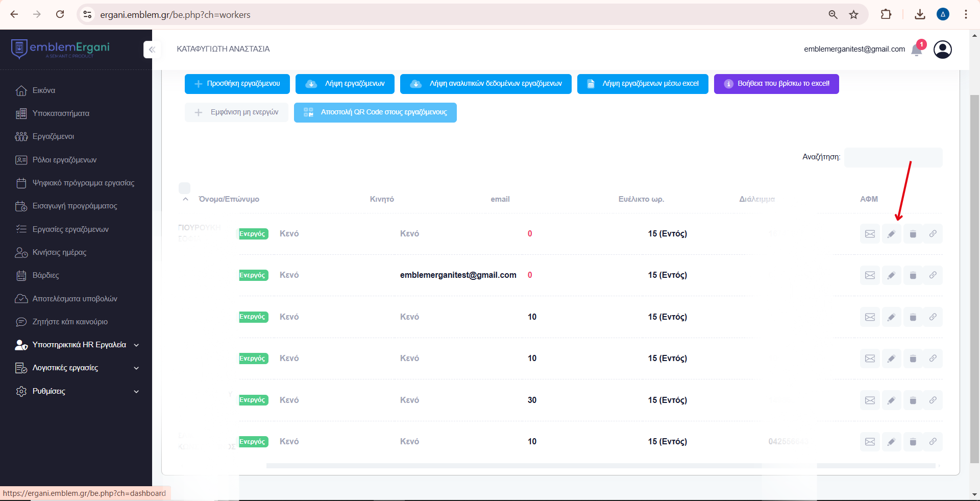This screenshot has height=501, width=980.
Task: Click the edit pencil icon in first row
Action: [x=891, y=234]
